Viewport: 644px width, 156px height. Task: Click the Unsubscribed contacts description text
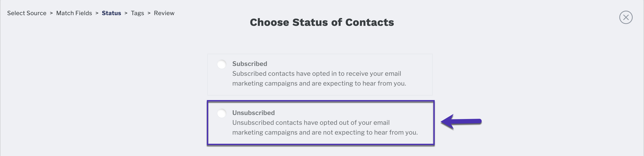tap(325, 127)
